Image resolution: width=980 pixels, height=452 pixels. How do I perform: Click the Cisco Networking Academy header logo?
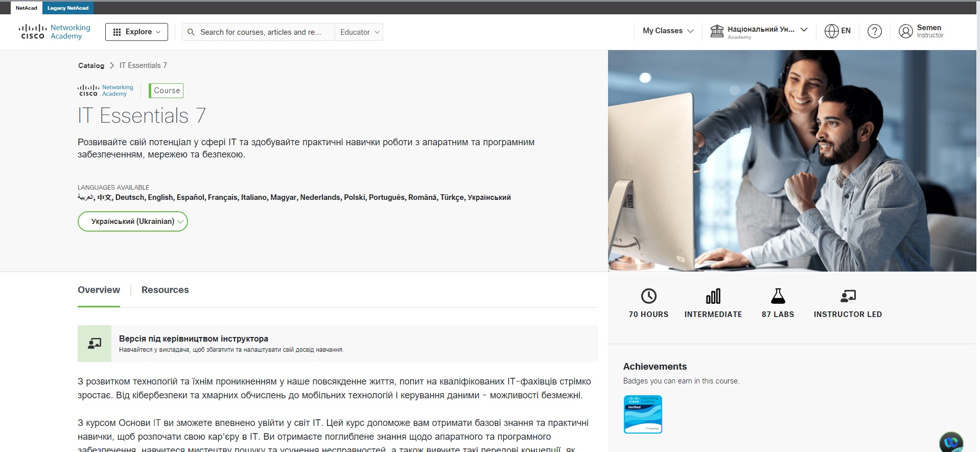pos(55,32)
